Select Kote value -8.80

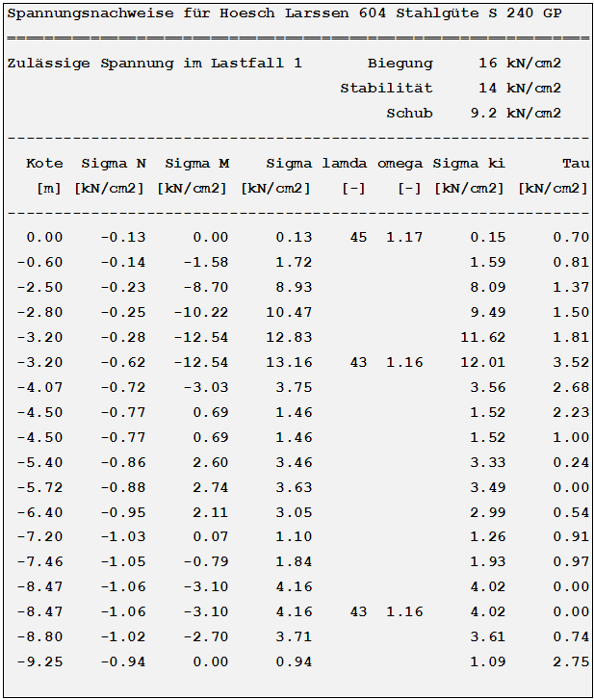click(39, 636)
